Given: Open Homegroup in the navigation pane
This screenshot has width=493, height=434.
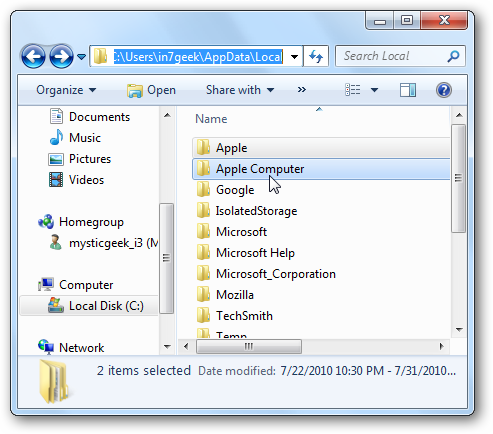Looking at the screenshot, I should click(91, 222).
